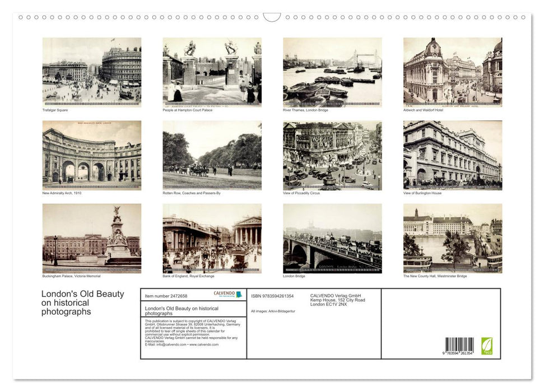
Task: Click the caption 'Trafalgar Square'
Action: (55, 110)
